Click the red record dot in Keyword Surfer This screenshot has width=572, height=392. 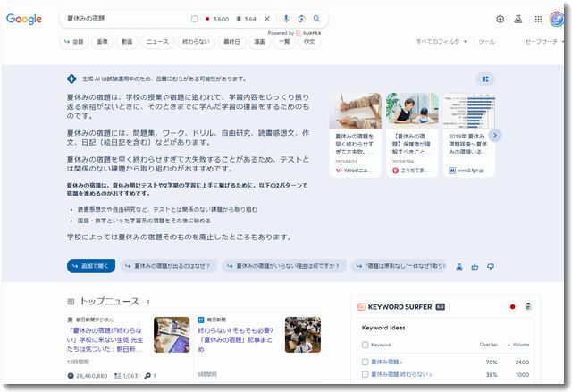(512, 307)
